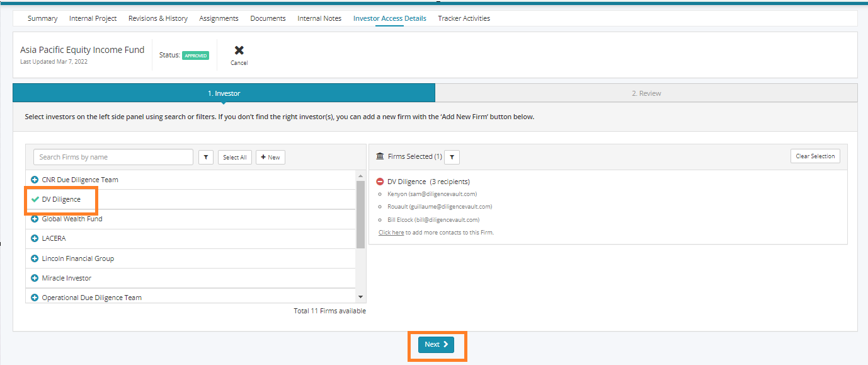Click the APPROVED status badge
This screenshot has width=868, height=365.
[x=195, y=55]
